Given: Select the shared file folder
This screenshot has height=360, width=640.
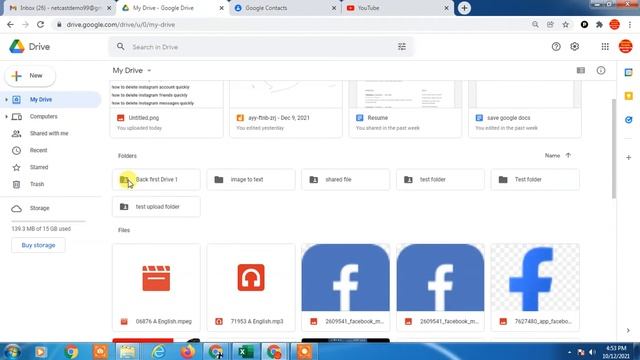Looking at the screenshot, I should 346,180.
